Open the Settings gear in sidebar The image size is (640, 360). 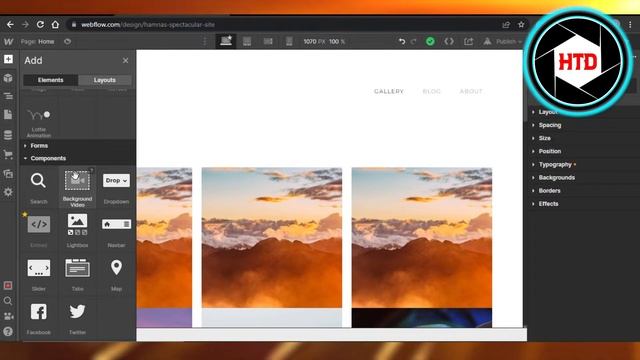click(8, 192)
